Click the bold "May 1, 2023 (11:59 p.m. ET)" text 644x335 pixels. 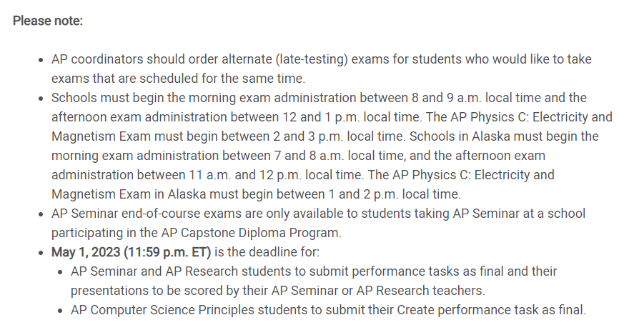(x=132, y=252)
